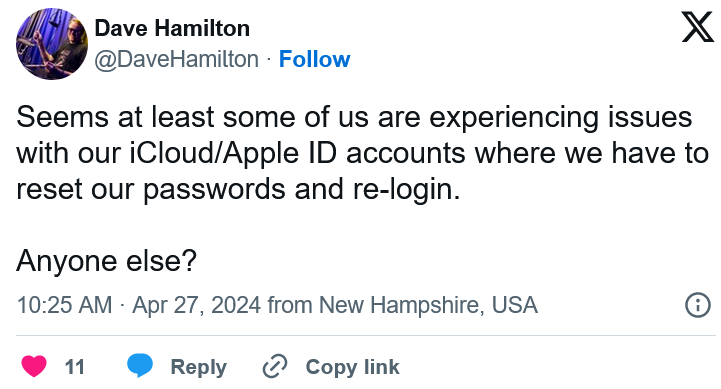The height and width of the screenshot is (389, 721).
Task: Click the Apr 27, 2024 date
Action: (197, 305)
